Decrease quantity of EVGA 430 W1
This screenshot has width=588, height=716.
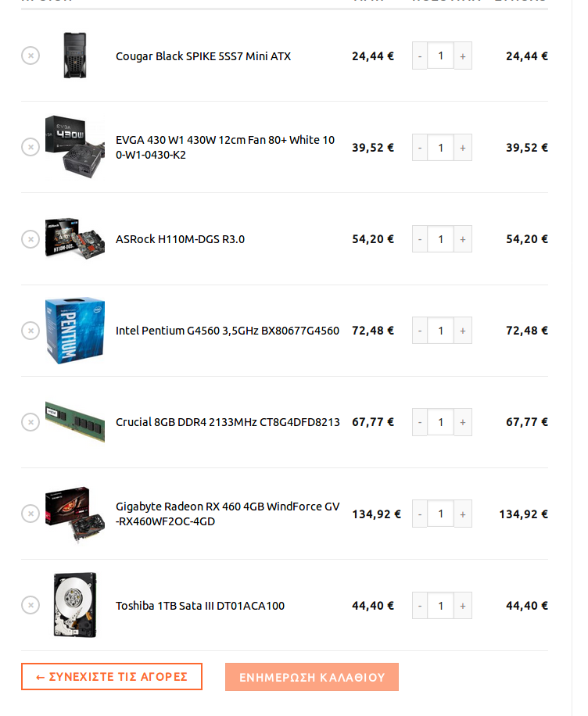pyautogui.click(x=419, y=148)
